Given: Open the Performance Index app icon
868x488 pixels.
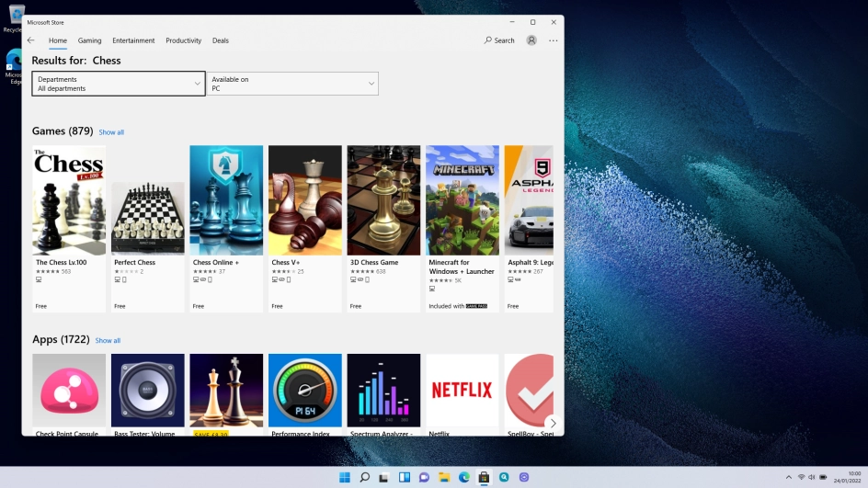Looking at the screenshot, I should tap(304, 391).
